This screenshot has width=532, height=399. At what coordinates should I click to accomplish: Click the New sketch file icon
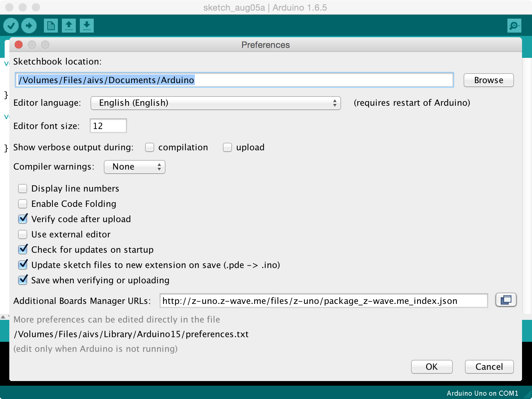click(x=51, y=26)
